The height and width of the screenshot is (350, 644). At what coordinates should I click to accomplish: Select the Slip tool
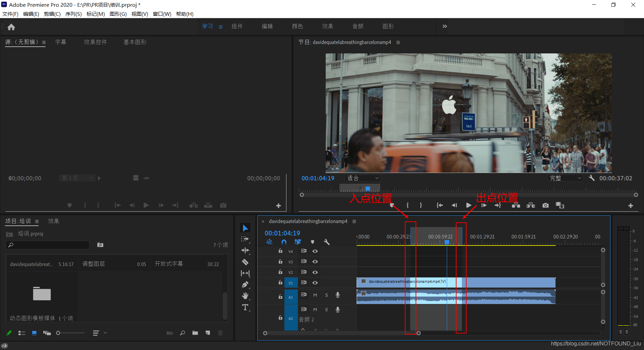(x=245, y=273)
